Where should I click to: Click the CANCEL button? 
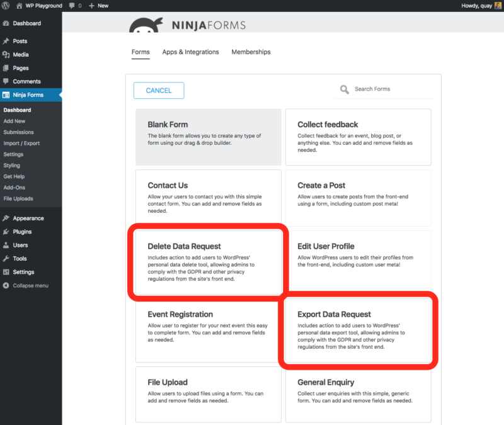click(x=158, y=90)
